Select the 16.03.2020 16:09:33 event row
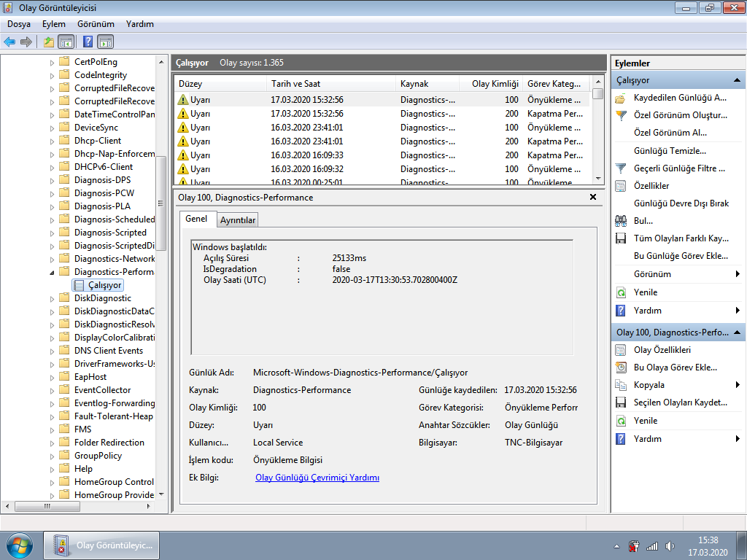Image resolution: width=747 pixels, height=560 pixels. 382,155
